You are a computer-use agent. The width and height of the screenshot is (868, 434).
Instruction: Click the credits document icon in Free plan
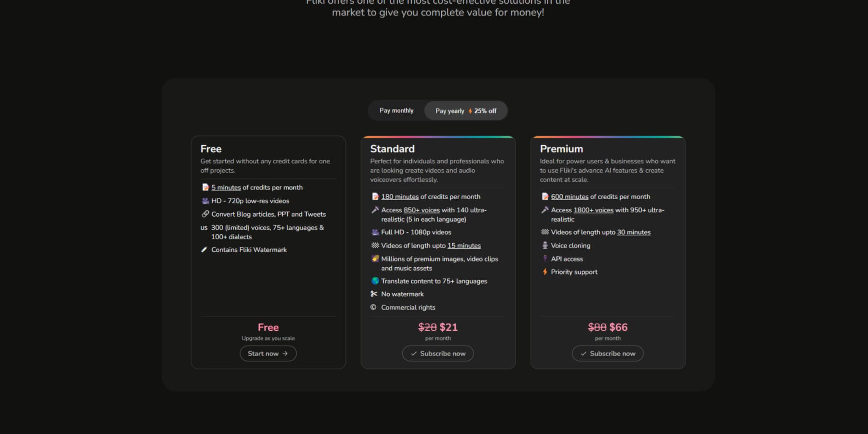204,187
